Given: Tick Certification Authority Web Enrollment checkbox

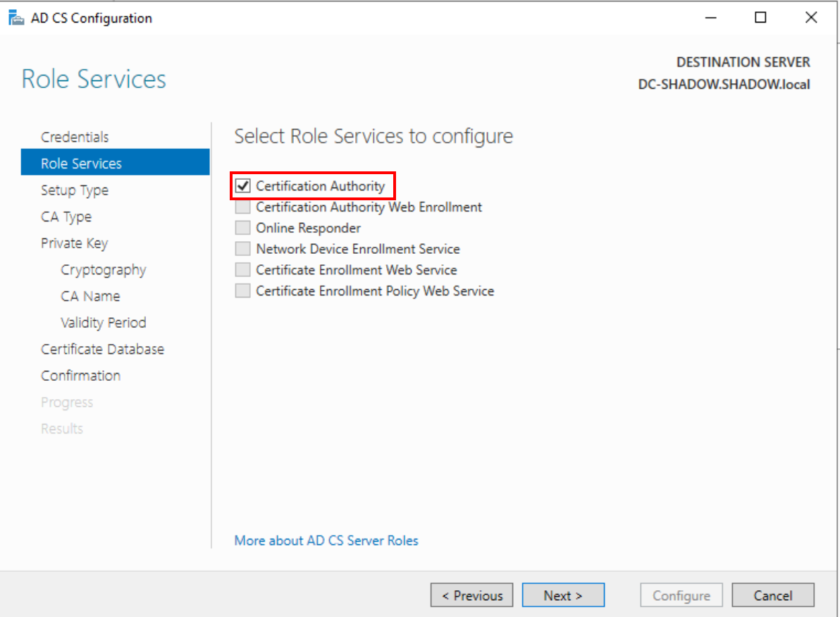Looking at the screenshot, I should [x=243, y=207].
